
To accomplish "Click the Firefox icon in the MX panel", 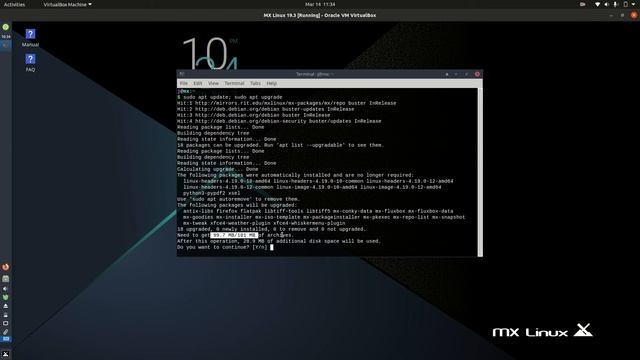I will 6,267.
